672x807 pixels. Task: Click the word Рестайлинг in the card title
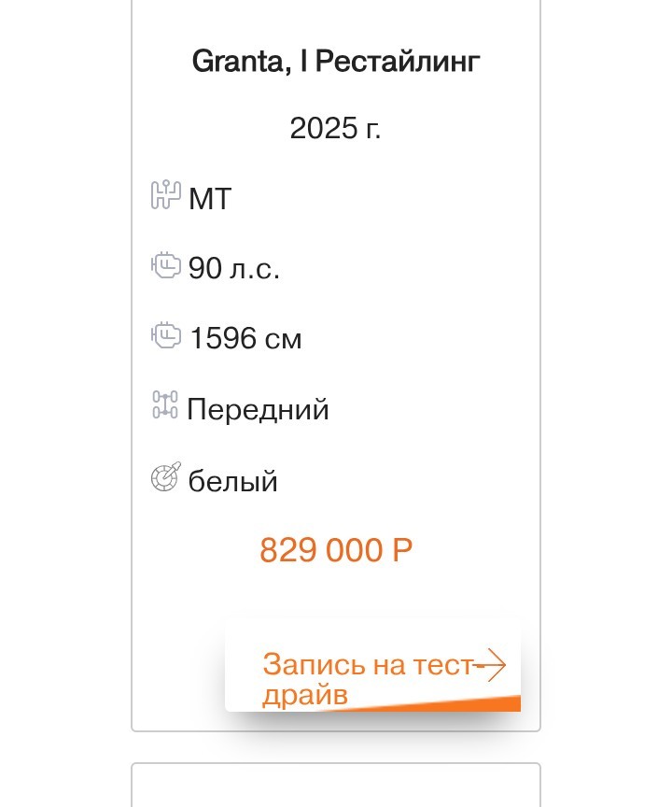(x=397, y=63)
